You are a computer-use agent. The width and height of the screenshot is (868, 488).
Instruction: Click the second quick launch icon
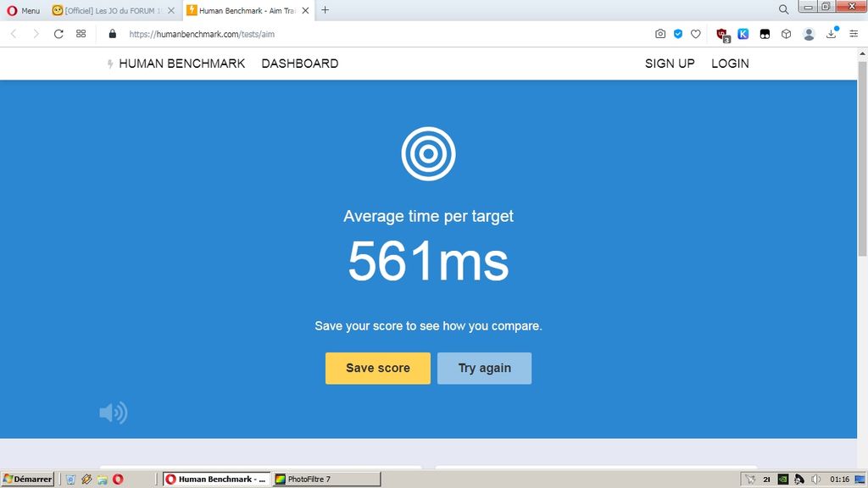pyautogui.click(x=86, y=480)
